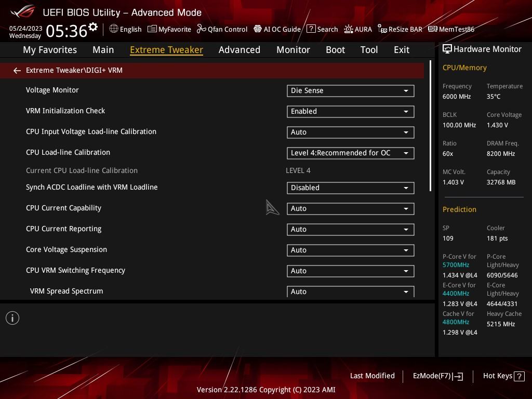The image size is (532, 399).
Task: Click the Voltage Monitor label
Action: 52,90
